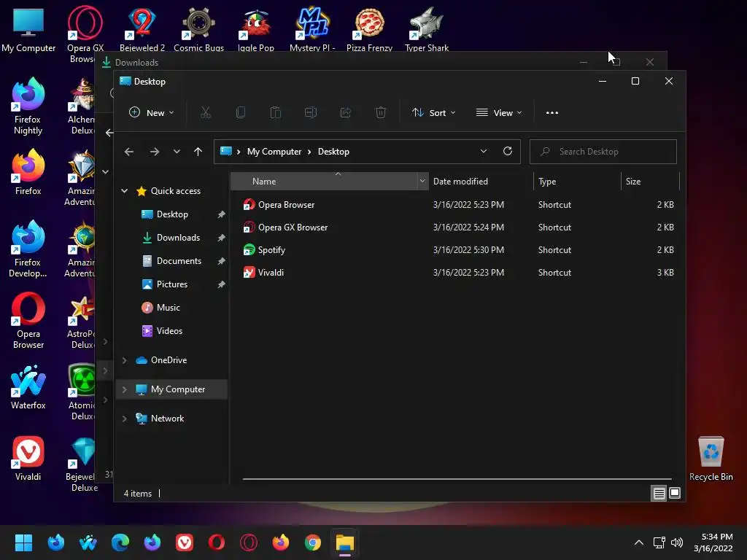Open recent locations dropdown chevron
This screenshot has width=747, height=560.
(x=177, y=152)
